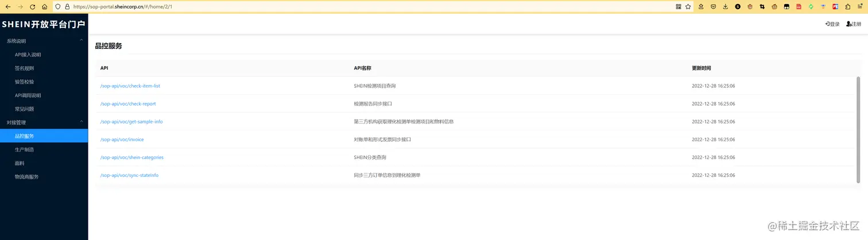Image resolution: width=868 pixels, height=240 pixels.
Task: Click the table's vertical scrollbar
Action: pyautogui.click(x=858, y=129)
